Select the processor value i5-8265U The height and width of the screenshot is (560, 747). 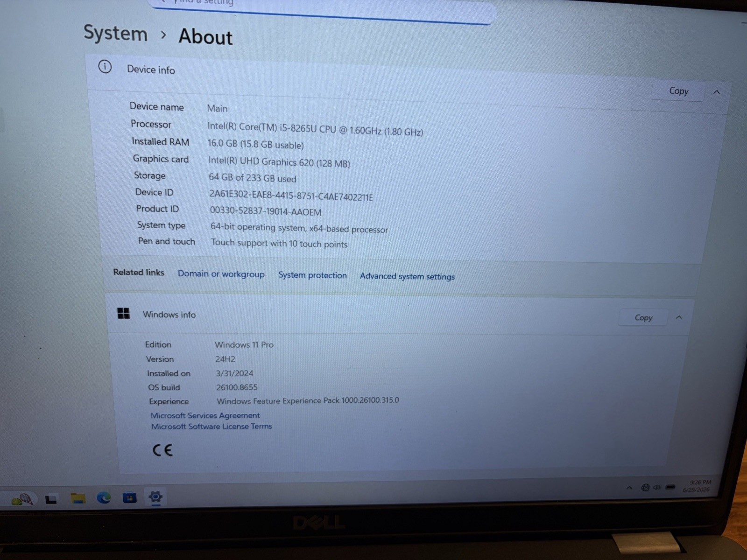point(315,129)
